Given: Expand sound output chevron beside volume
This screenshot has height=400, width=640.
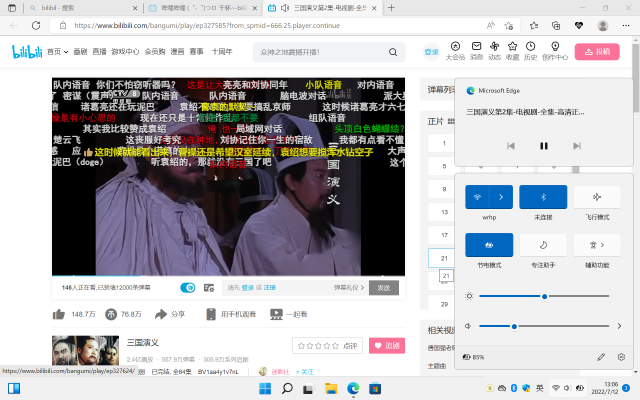Looking at the screenshot, I should pyautogui.click(x=619, y=326).
